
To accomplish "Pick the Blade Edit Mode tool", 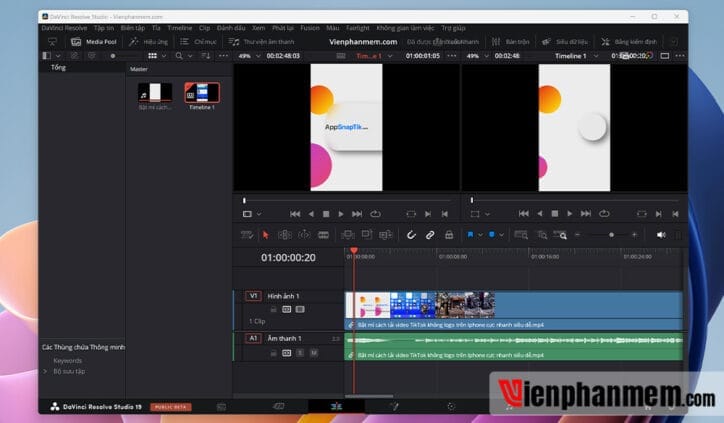I will pyautogui.click(x=323, y=235).
